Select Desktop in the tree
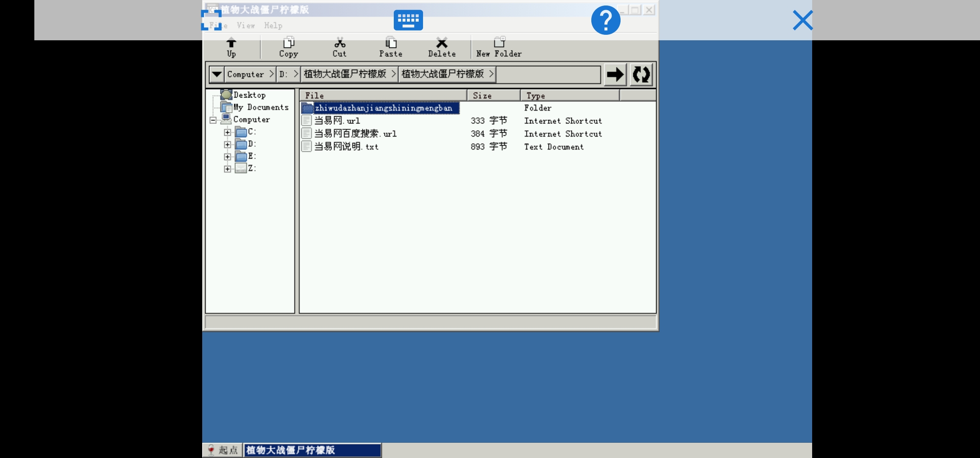The height and width of the screenshot is (458, 980). point(249,95)
